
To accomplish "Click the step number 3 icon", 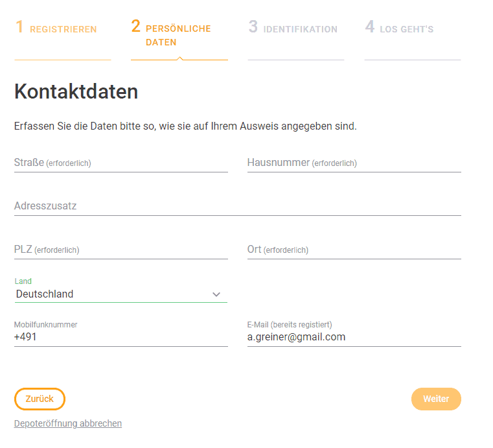I will [x=253, y=27].
